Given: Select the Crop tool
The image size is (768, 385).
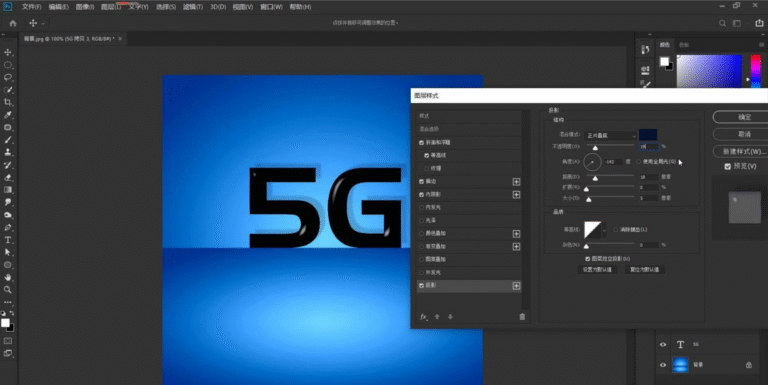Looking at the screenshot, I should (8, 102).
